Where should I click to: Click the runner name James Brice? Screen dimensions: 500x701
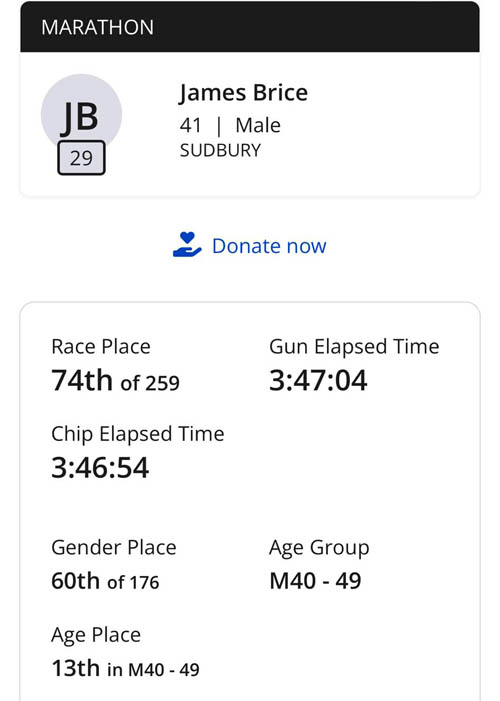pyautogui.click(x=244, y=93)
